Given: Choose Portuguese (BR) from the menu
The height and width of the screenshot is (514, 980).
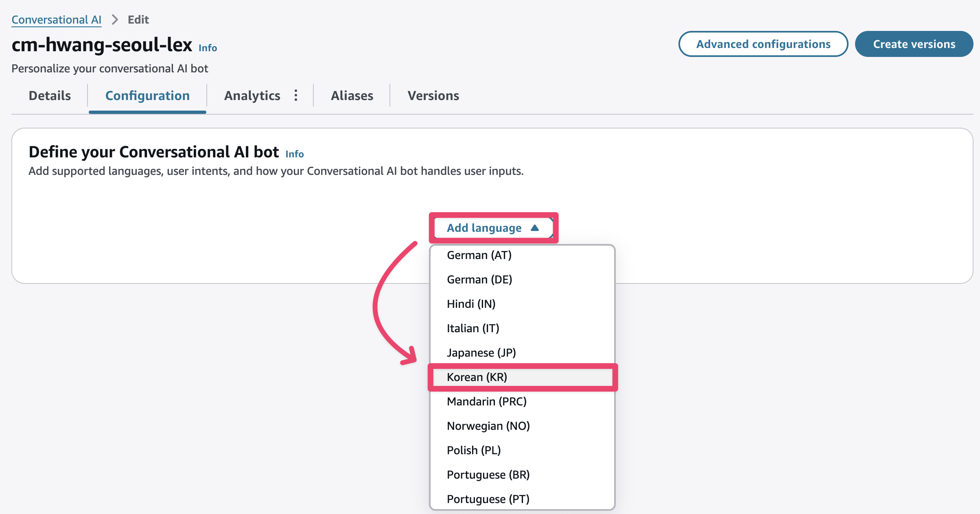Looking at the screenshot, I should pyautogui.click(x=488, y=475).
